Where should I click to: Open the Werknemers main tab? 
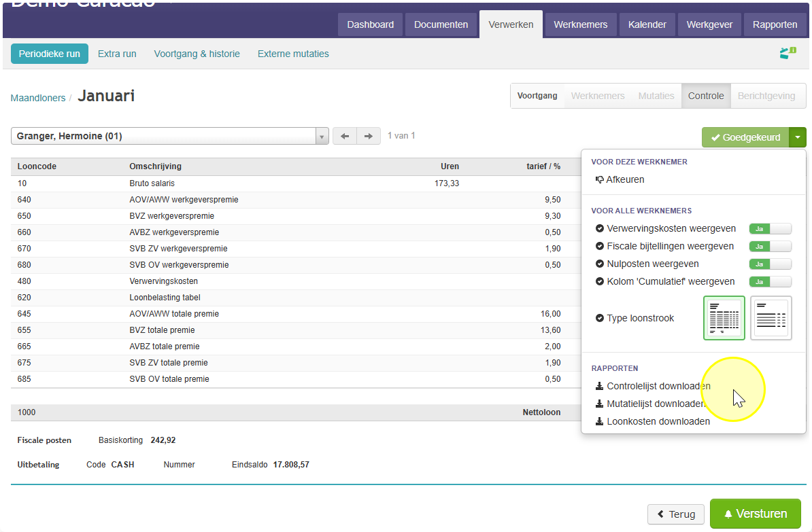[x=581, y=24]
